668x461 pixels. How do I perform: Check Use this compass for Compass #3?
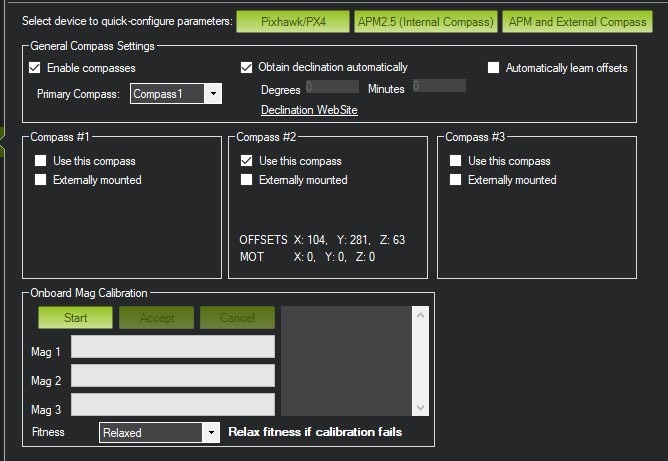point(455,161)
